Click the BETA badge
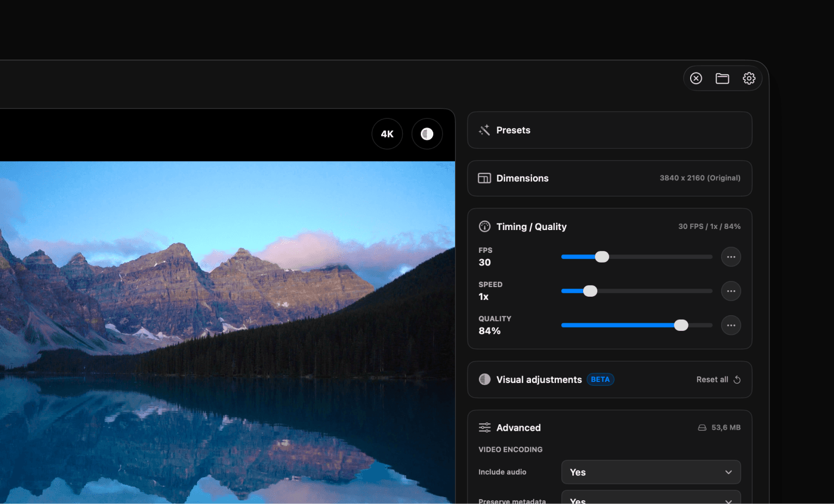The image size is (834, 504). (600, 380)
